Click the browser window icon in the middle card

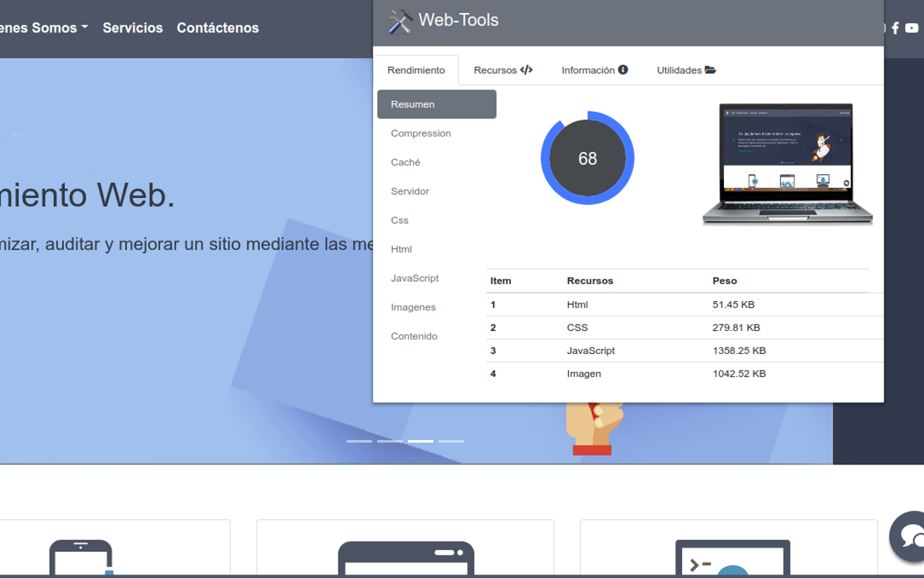point(406,560)
